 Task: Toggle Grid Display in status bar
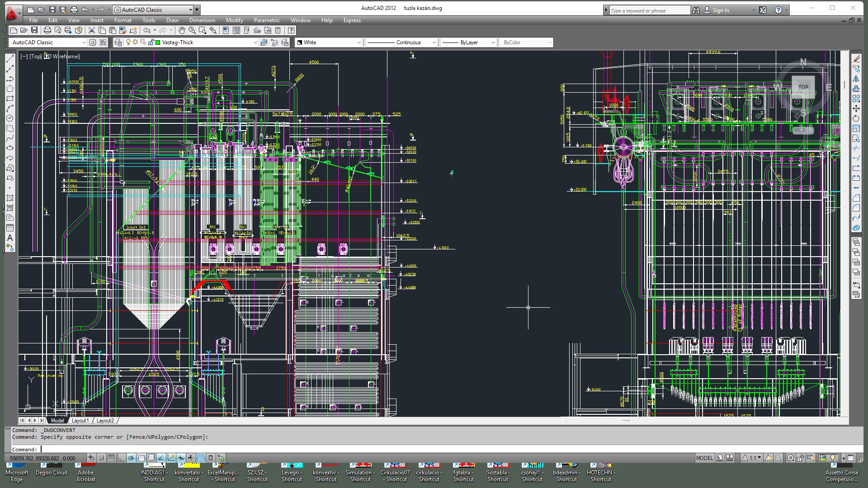[111, 458]
